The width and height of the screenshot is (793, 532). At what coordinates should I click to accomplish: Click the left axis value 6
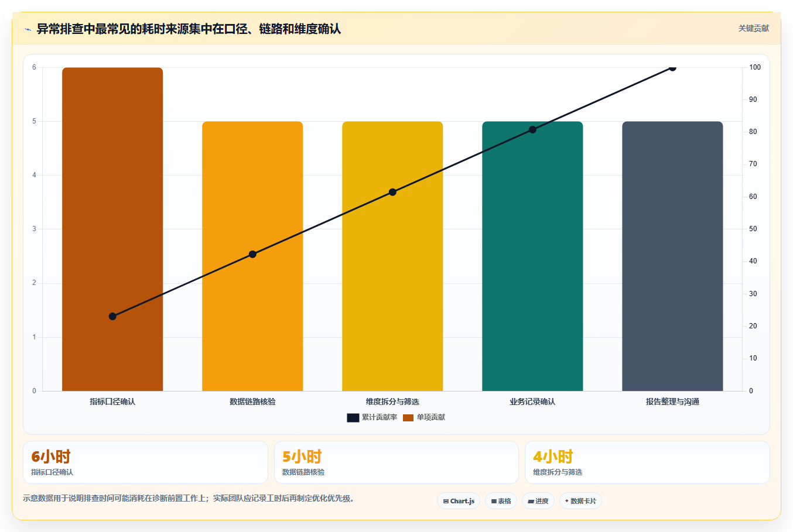[x=34, y=67]
